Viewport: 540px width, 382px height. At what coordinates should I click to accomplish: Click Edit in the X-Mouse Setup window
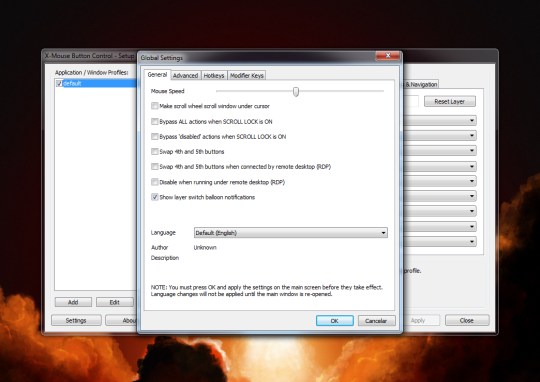pos(114,302)
